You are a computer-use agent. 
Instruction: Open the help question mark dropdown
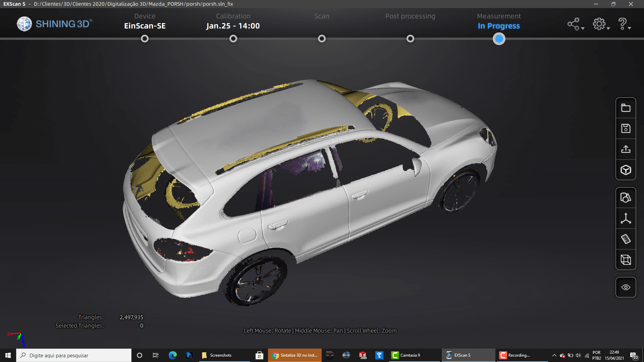(624, 24)
